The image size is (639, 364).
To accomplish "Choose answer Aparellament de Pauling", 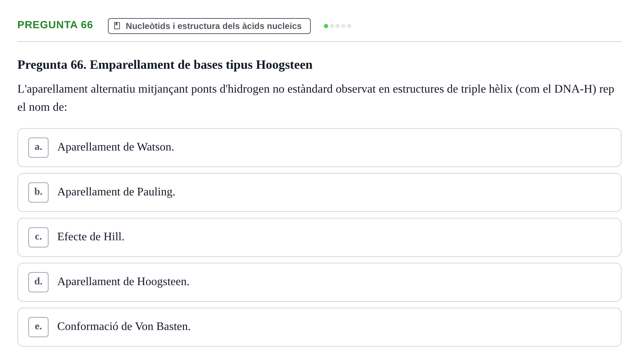I will [319, 192].
